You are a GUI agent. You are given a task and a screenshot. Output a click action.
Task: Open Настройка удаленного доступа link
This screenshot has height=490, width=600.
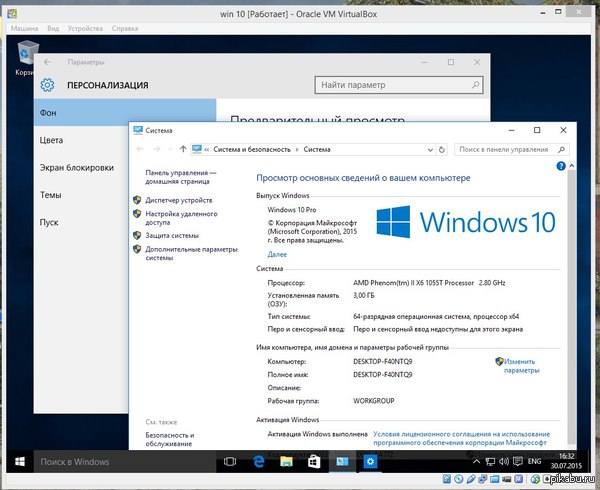pos(181,218)
